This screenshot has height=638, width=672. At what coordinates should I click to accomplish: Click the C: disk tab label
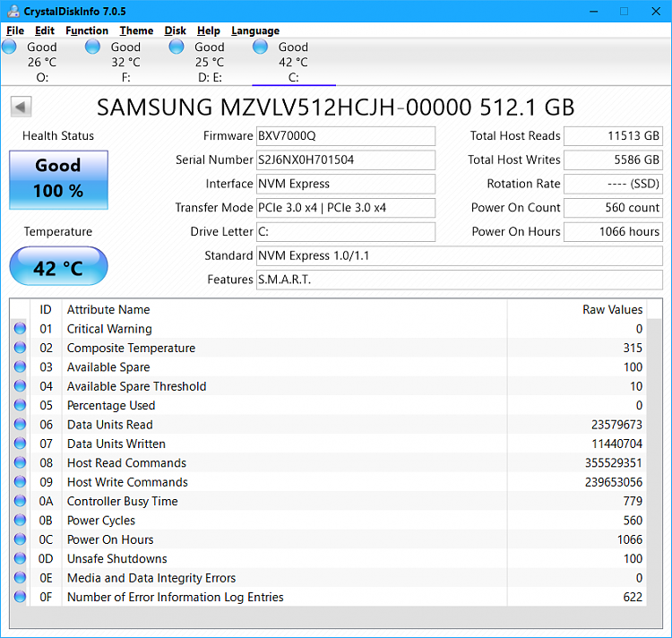pyautogui.click(x=293, y=78)
